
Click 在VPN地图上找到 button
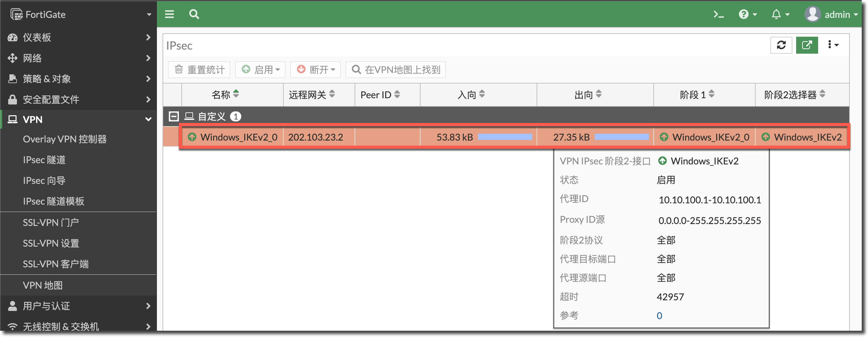pos(396,70)
